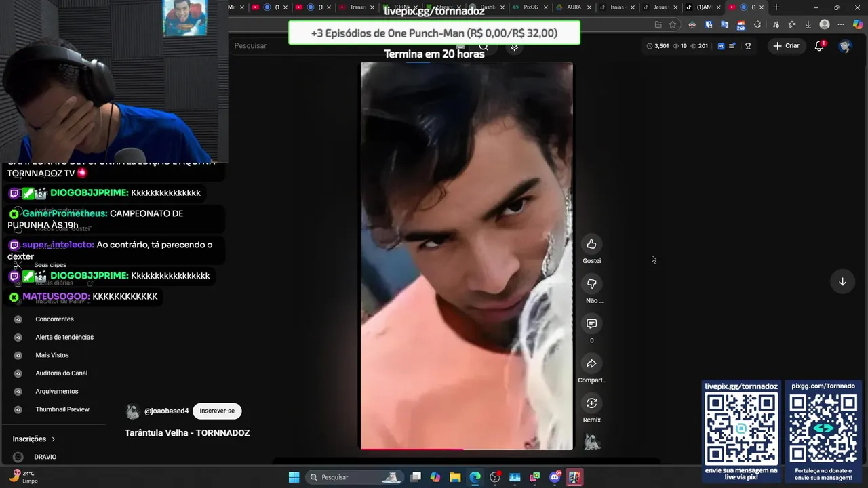This screenshot has height=488, width=868.
Task: Switch to the Isaías TikTok tab
Action: pos(616,7)
